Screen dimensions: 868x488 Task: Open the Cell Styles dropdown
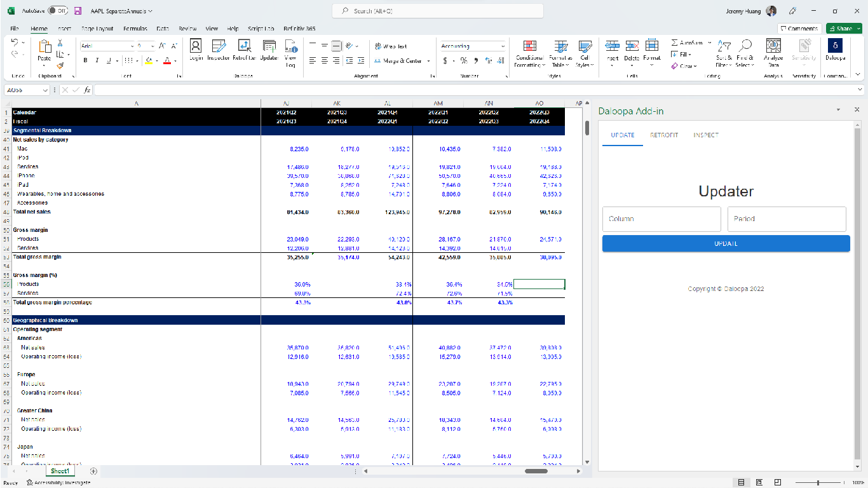585,53
